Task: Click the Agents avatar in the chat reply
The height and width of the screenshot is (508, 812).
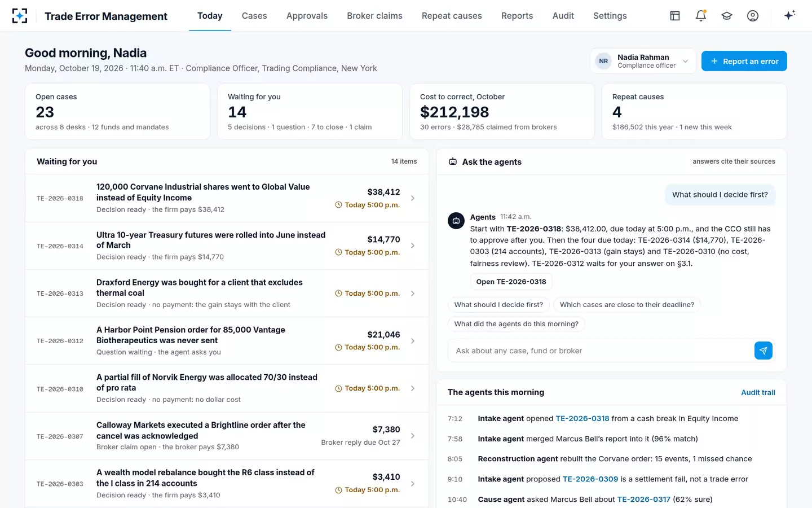Action: tap(456, 221)
